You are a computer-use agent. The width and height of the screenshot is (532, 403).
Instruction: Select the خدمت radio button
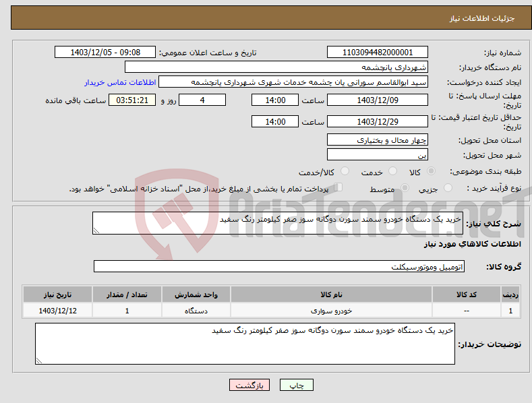tap(392, 171)
